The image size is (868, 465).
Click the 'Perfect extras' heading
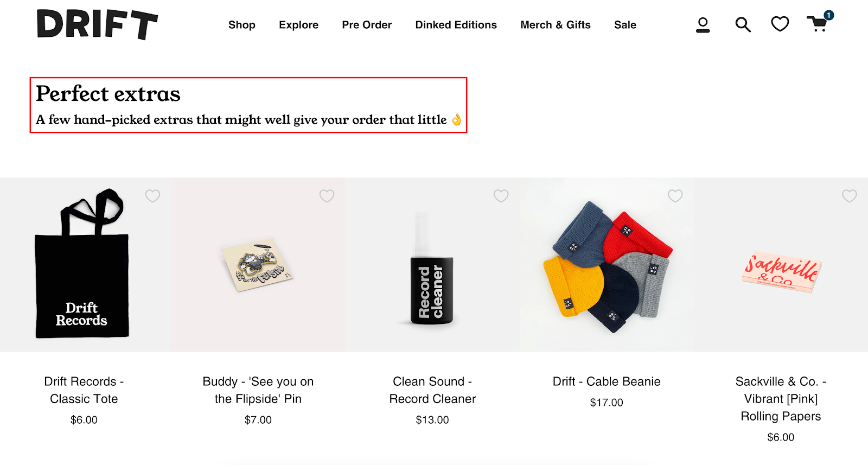108,94
